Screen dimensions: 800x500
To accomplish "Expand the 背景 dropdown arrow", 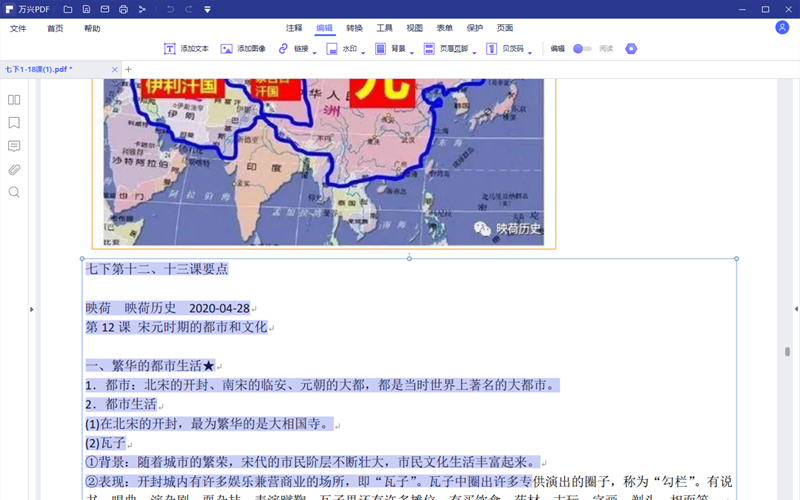I will coord(412,51).
